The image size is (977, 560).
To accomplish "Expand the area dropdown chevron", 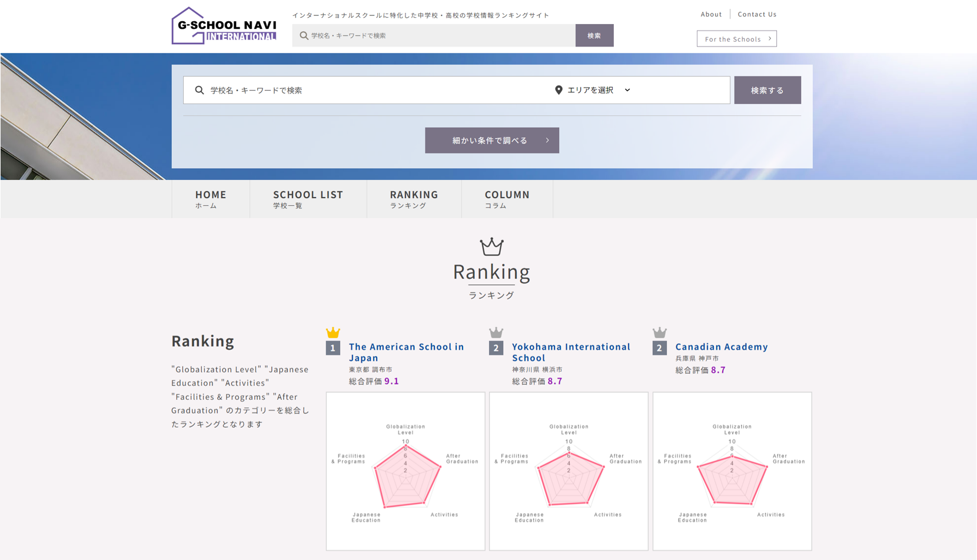I will pos(627,90).
